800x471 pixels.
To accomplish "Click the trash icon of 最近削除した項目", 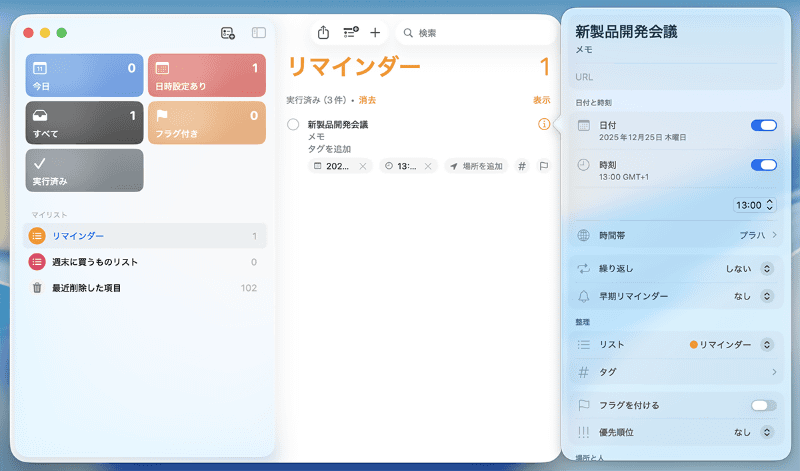I will tap(37, 288).
